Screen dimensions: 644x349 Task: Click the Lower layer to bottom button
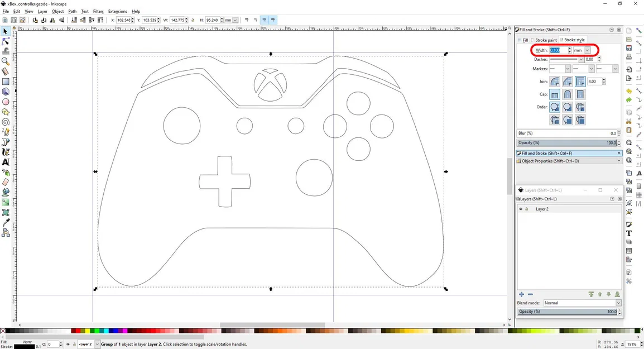pos(617,294)
